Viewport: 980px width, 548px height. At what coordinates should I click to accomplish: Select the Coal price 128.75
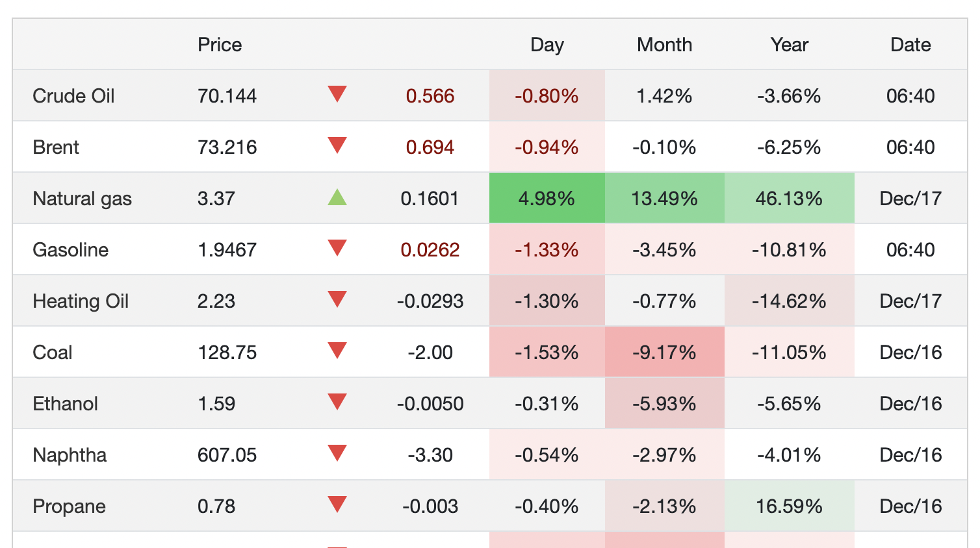[x=227, y=353]
